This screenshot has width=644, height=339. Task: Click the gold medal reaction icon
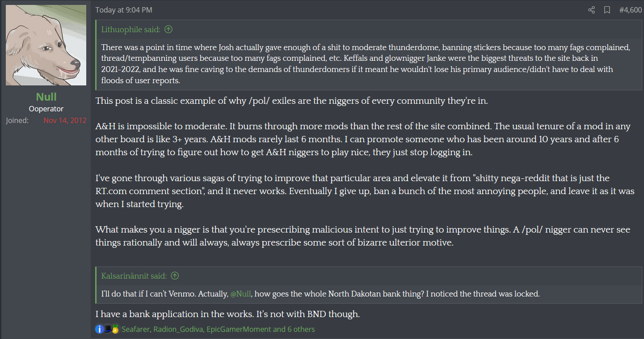115,329
